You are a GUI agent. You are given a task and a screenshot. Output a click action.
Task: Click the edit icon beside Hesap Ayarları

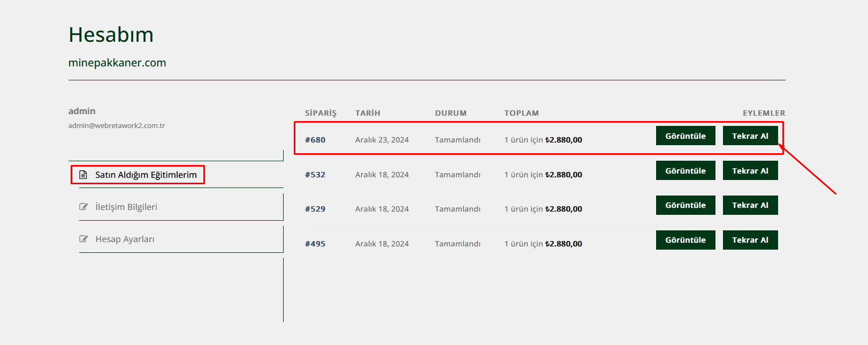[x=83, y=239]
